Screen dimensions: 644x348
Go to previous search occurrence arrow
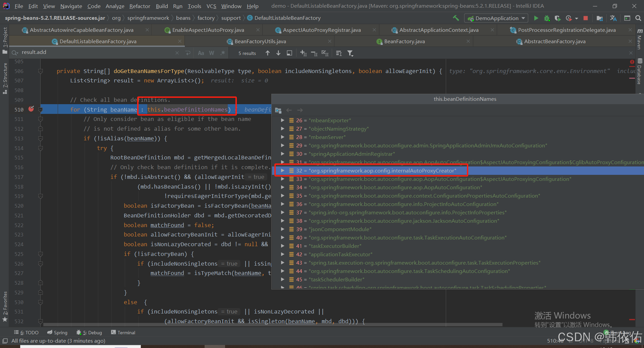point(268,53)
